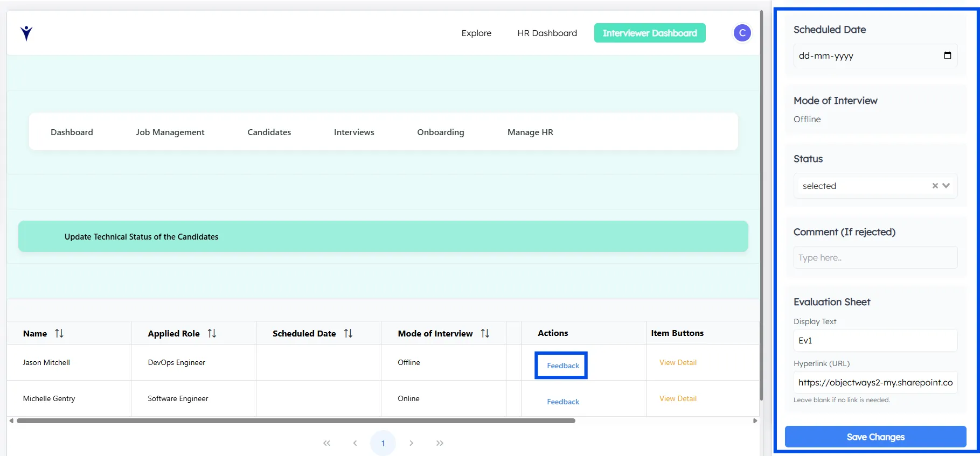Open the calendar picker for Scheduled Date
Screen dimensions: 980x456
947,55
